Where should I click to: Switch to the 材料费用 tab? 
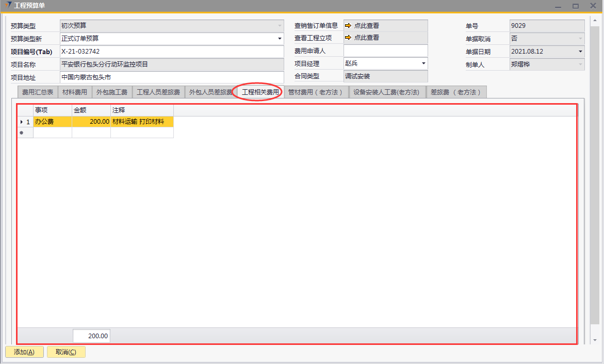[75, 92]
